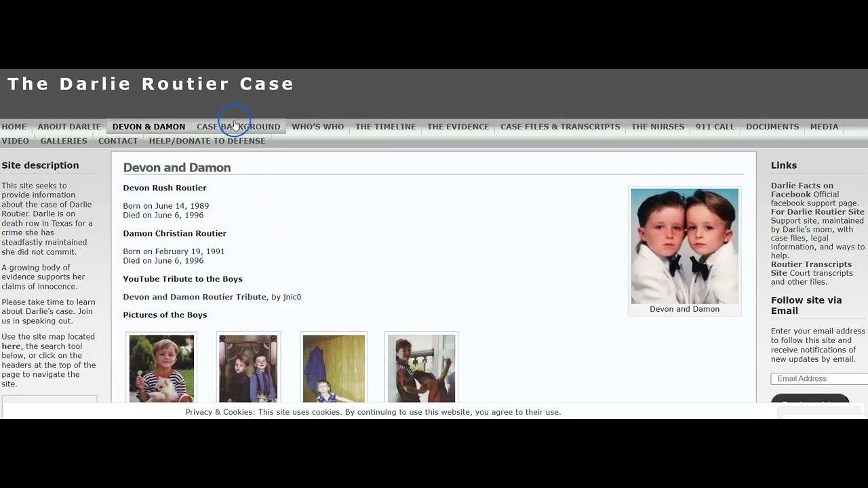
Task: Open thumbnail of two boys in jackets
Action: pos(248,369)
